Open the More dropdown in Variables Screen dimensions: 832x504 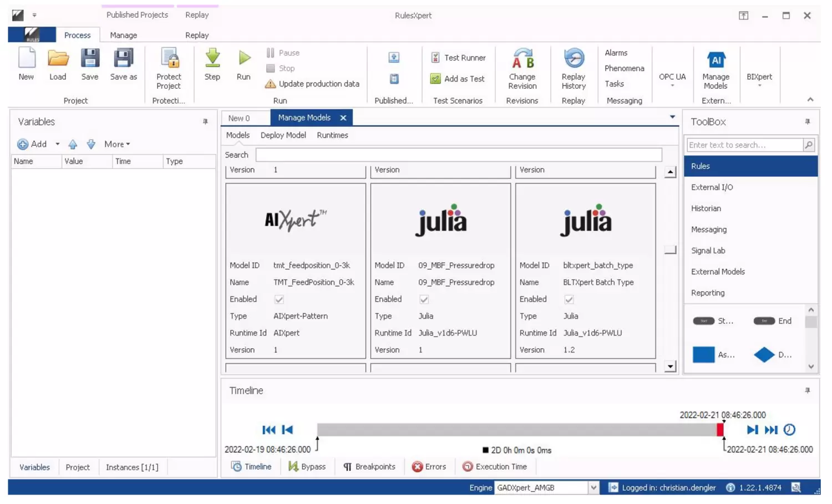[117, 144]
